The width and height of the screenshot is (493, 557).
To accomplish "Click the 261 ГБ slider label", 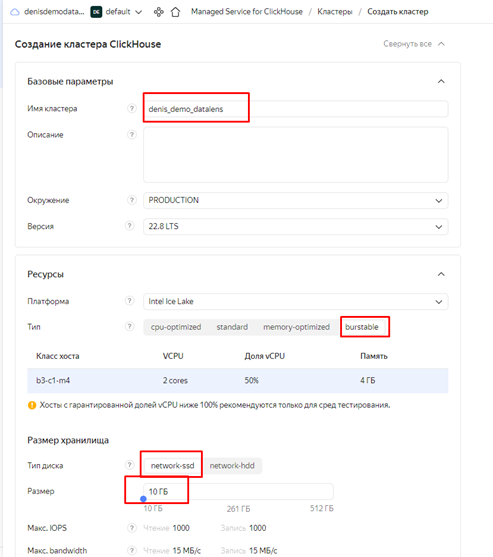I will [x=238, y=509].
